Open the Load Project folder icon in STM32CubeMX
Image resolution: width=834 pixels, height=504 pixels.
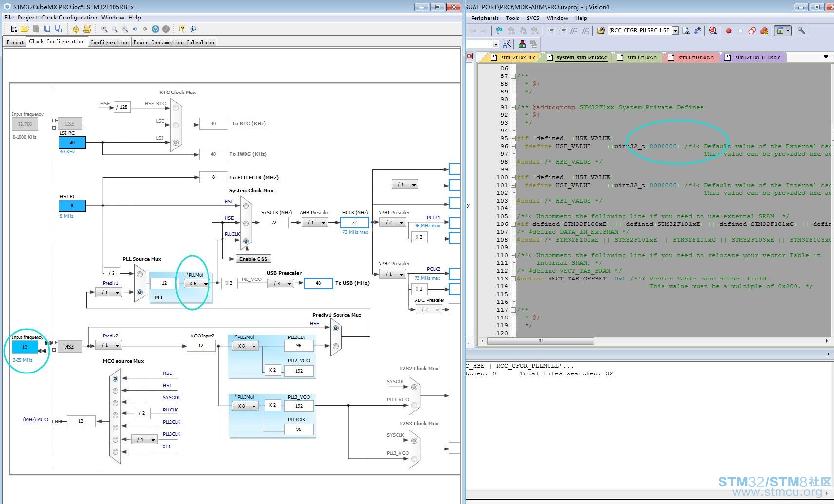tap(24, 29)
